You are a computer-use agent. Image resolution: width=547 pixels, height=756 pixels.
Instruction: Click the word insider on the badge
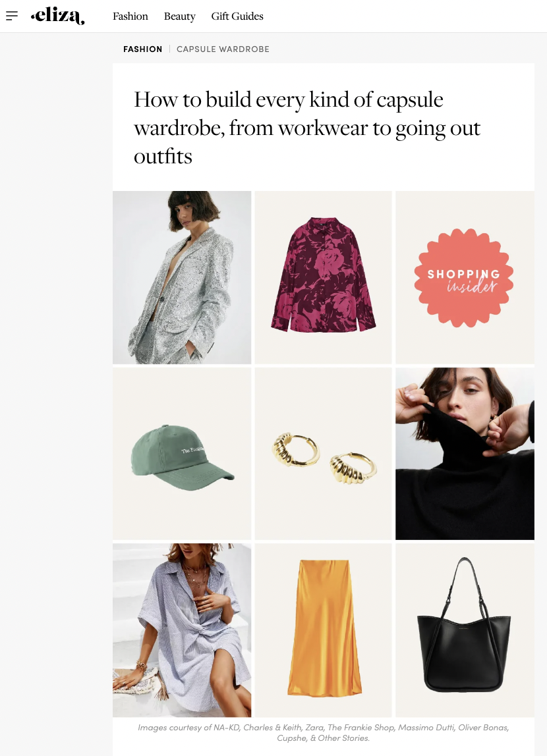pos(471,286)
